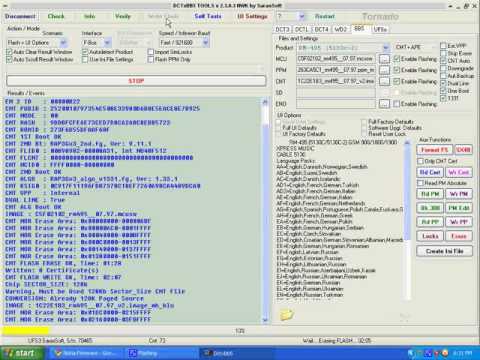Enable the Skip Erase checkbox
This screenshot has height=360, width=480.
pyautogui.click(x=443, y=53)
